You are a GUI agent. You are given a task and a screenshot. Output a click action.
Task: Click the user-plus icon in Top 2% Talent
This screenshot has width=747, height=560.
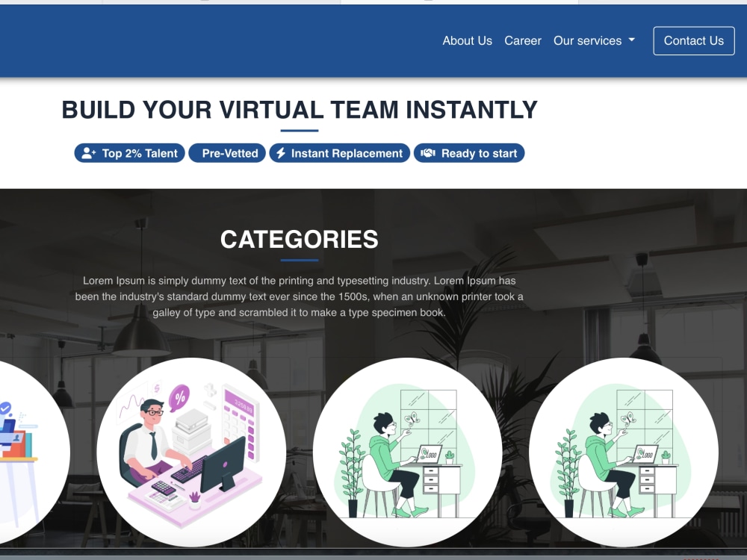click(x=89, y=153)
